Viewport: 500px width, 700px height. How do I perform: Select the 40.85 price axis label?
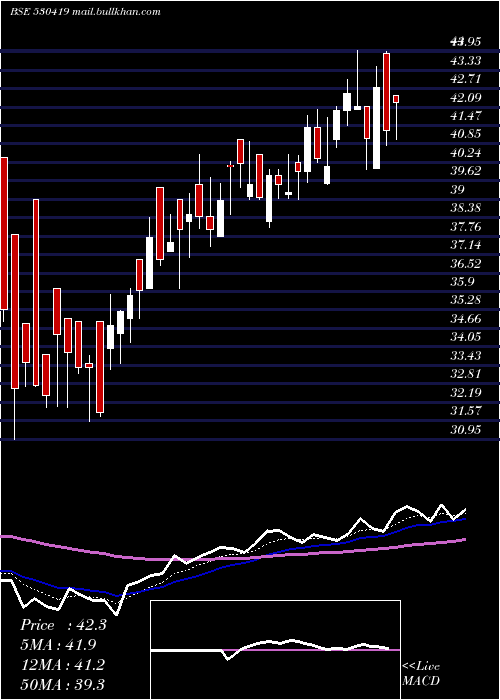pos(466,134)
